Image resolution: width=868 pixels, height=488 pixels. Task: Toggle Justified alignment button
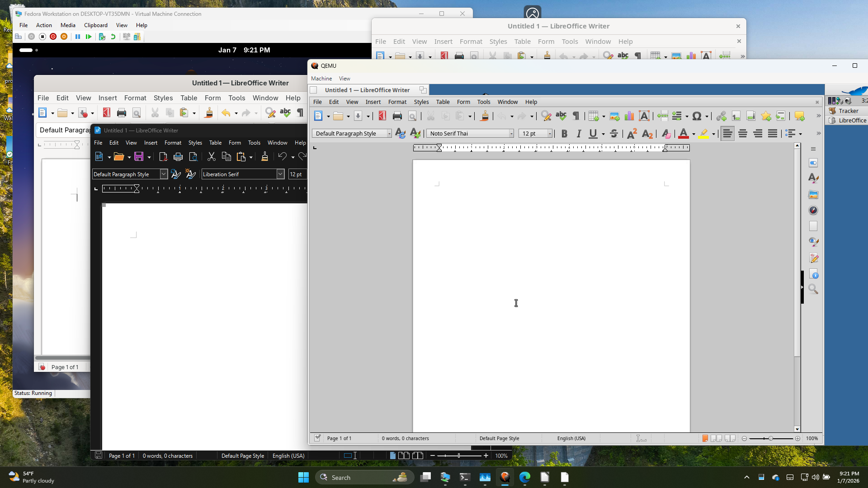773,134
